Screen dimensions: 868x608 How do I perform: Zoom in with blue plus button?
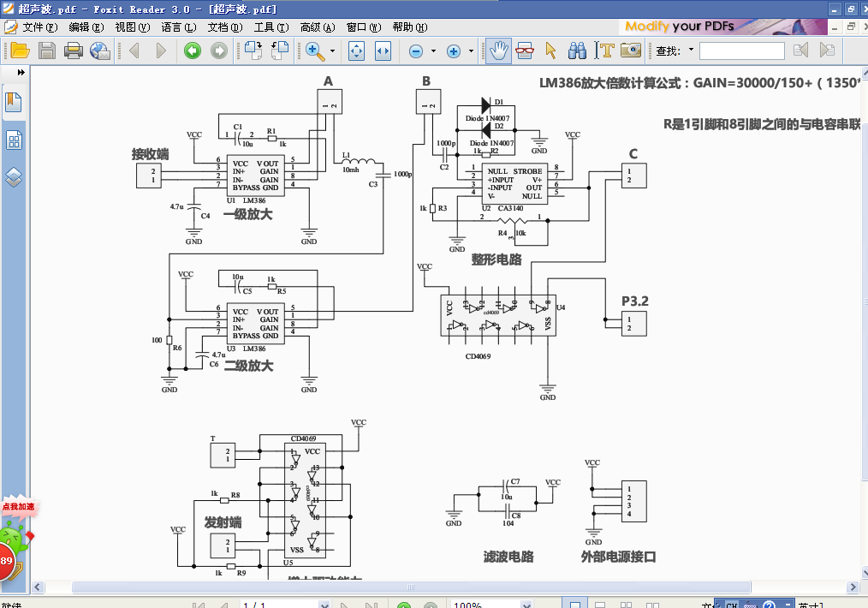point(454,51)
